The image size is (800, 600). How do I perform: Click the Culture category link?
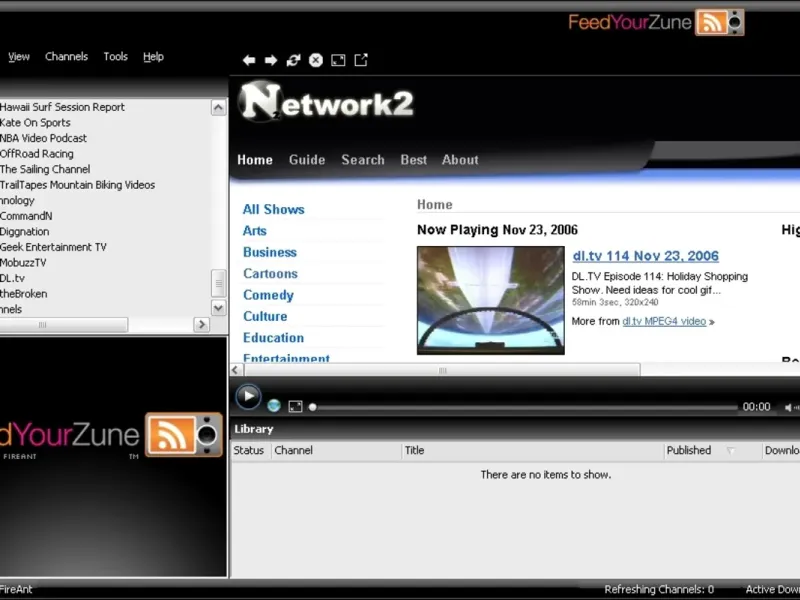click(265, 316)
